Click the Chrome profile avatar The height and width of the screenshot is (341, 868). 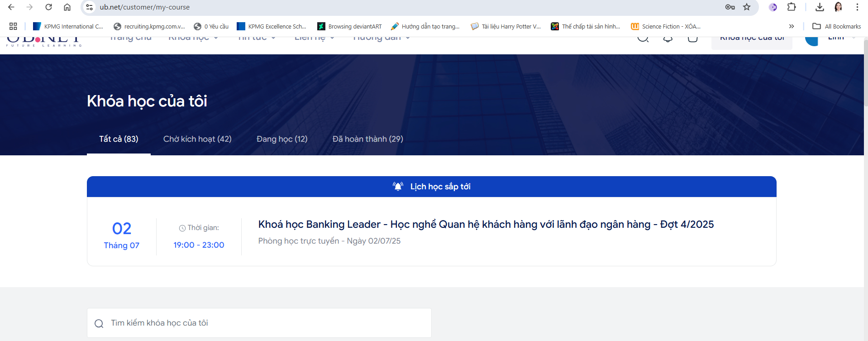[838, 7]
